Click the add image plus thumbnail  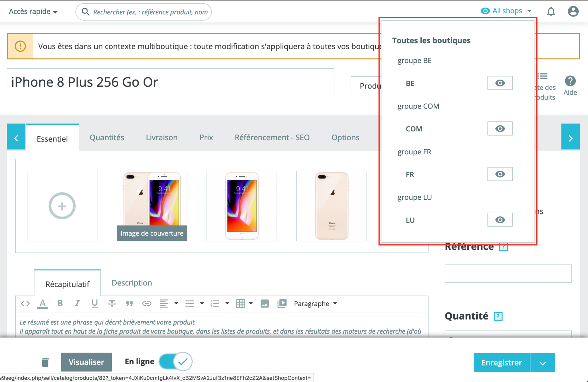pos(62,206)
